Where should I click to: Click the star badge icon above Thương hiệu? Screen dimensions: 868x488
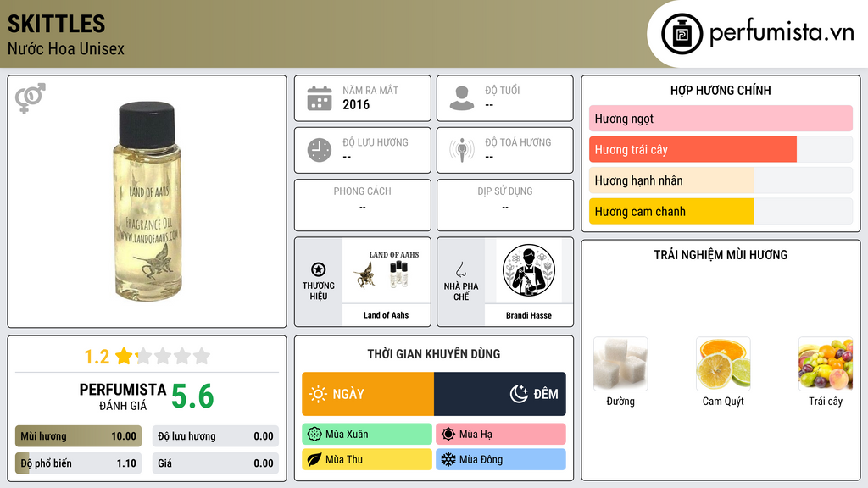(319, 269)
